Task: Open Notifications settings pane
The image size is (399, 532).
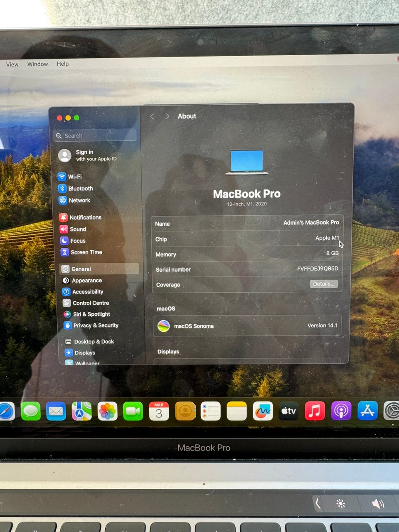Action: 80,217
